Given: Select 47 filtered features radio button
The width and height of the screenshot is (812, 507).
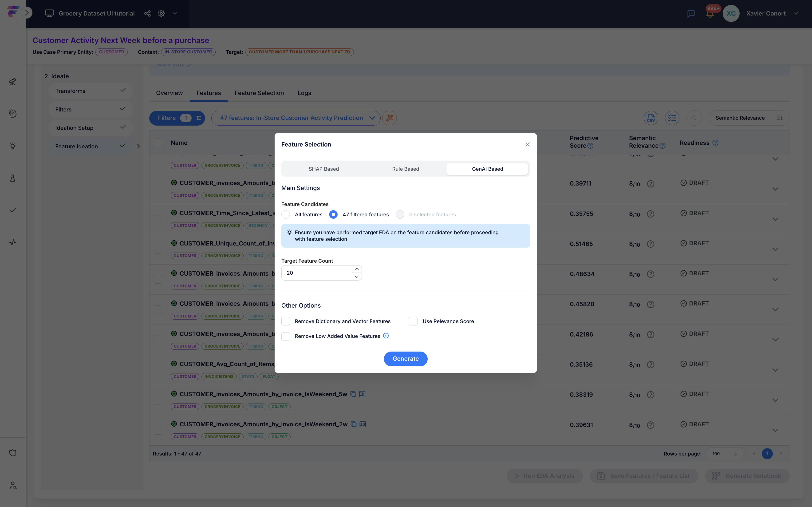Looking at the screenshot, I should (x=333, y=214).
